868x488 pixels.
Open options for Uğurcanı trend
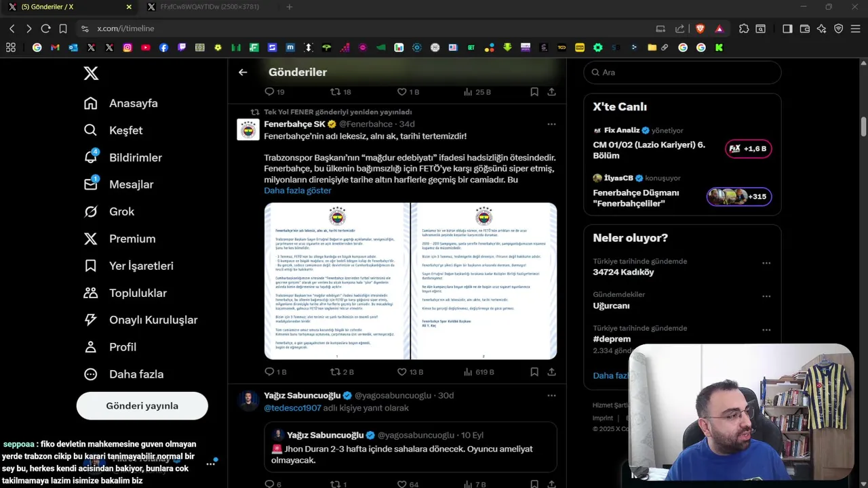click(x=766, y=296)
